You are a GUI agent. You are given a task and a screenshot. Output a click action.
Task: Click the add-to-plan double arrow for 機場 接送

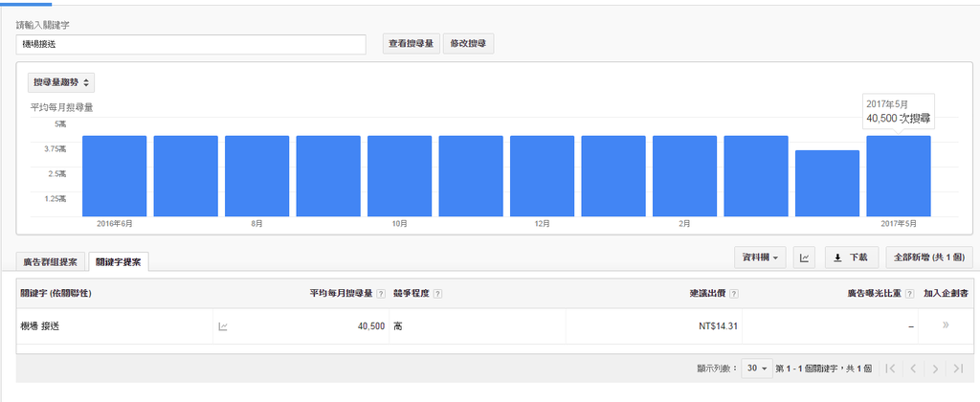pyautogui.click(x=946, y=325)
